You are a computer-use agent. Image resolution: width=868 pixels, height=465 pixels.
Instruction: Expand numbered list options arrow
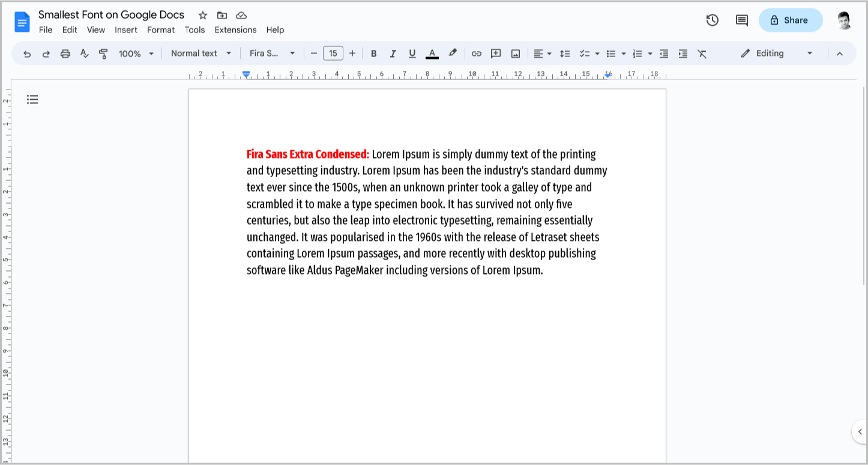[650, 53]
